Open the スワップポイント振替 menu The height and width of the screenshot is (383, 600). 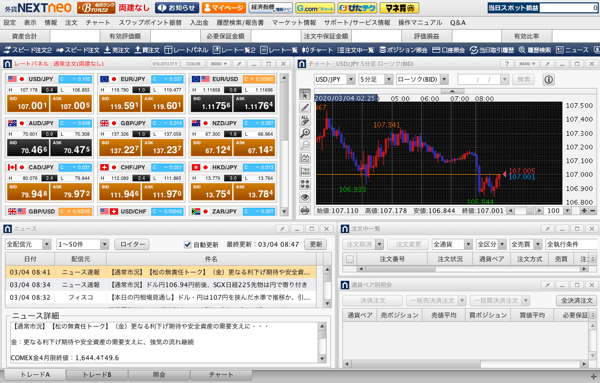pos(150,23)
